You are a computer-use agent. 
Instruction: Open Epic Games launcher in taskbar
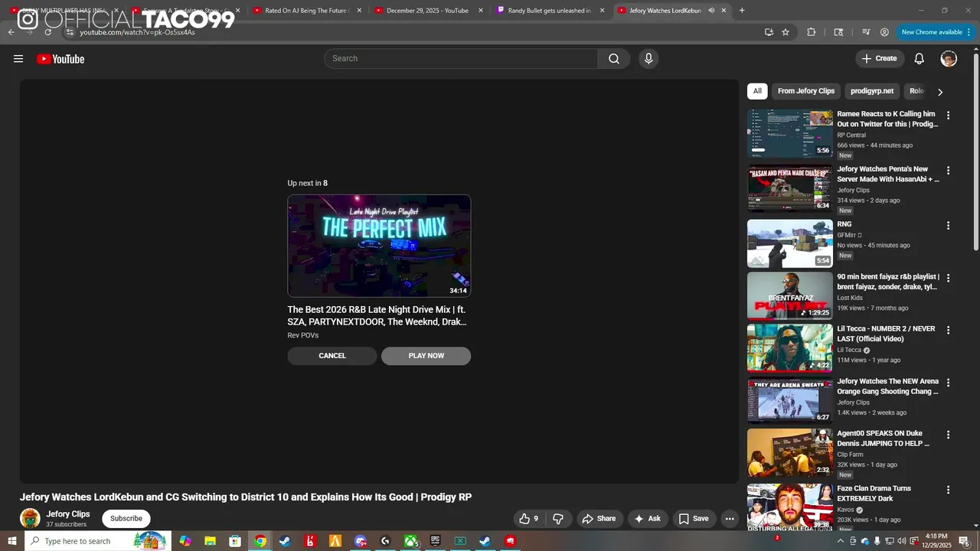(x=435, y=541)
